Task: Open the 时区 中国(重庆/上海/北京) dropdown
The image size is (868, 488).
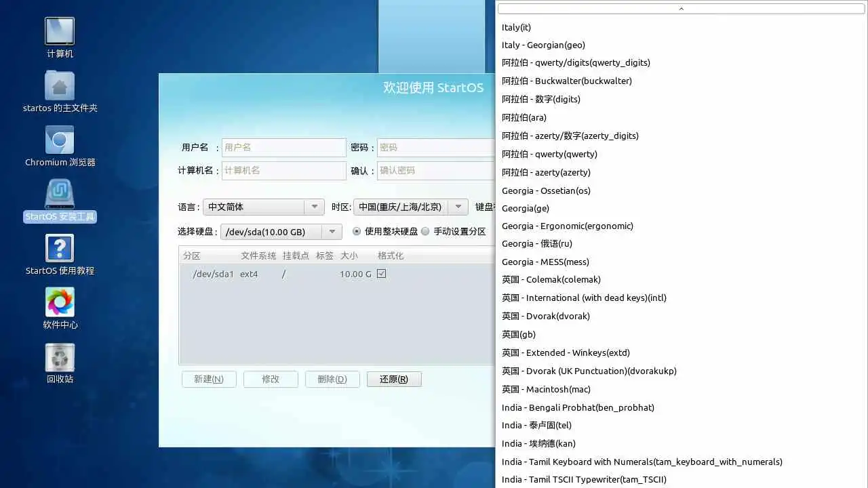Action: coord(410,207)
